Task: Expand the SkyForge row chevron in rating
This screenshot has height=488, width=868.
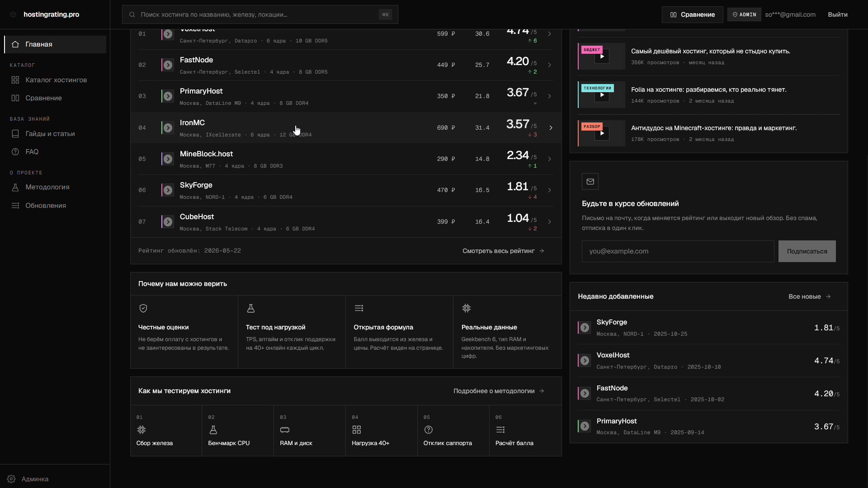Action: pyautogui.click(x=550, y=190)
